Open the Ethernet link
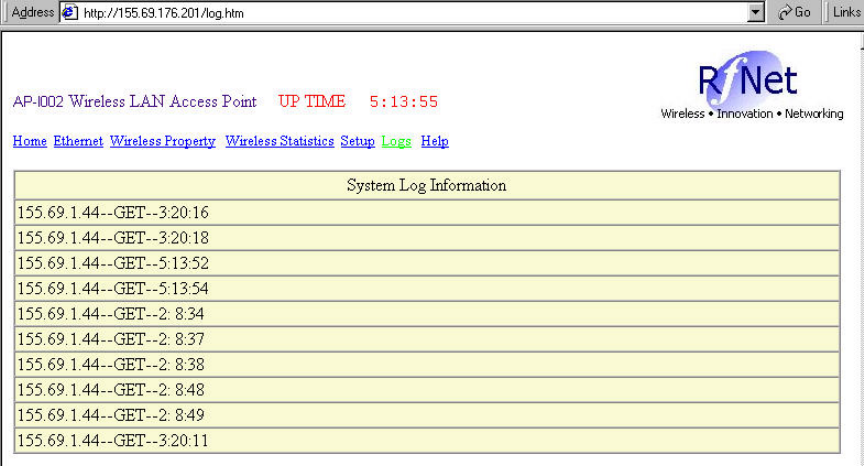This screenshot has height=466, width=864. click(x=78, y=141)
